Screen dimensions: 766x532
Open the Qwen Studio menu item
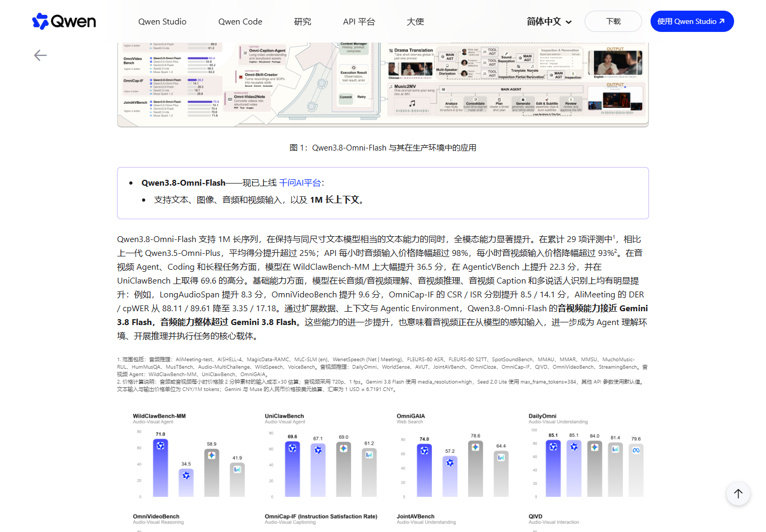tap(162, 21)
